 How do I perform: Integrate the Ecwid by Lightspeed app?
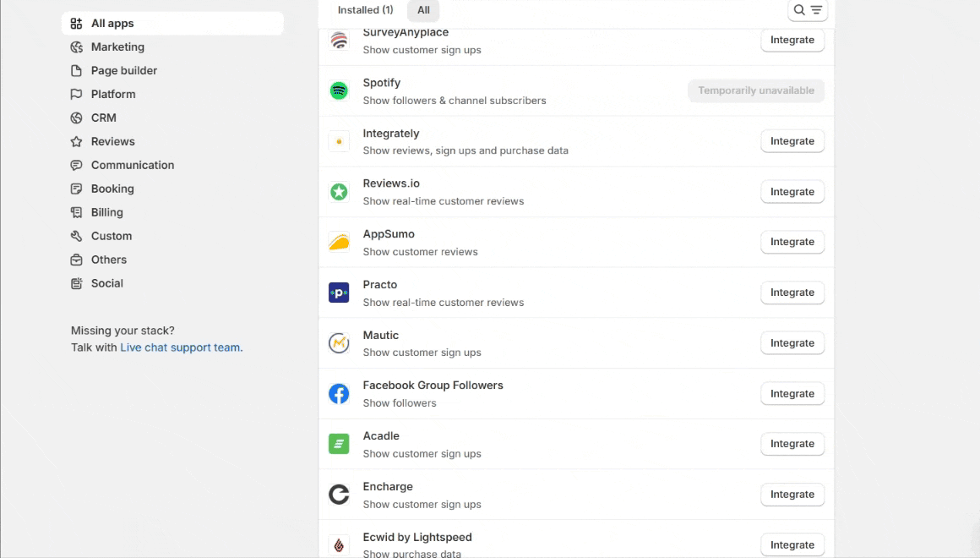point(792,545)
